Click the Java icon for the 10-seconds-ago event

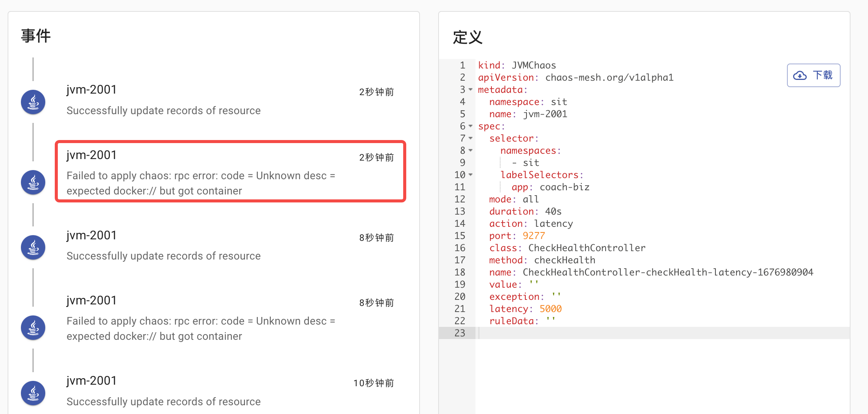tap(33, 393)
